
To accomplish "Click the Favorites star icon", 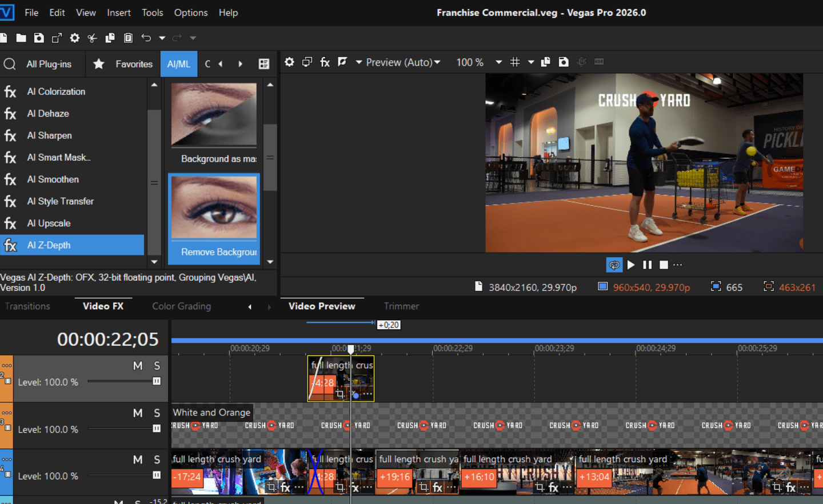I will pos(99,64).
